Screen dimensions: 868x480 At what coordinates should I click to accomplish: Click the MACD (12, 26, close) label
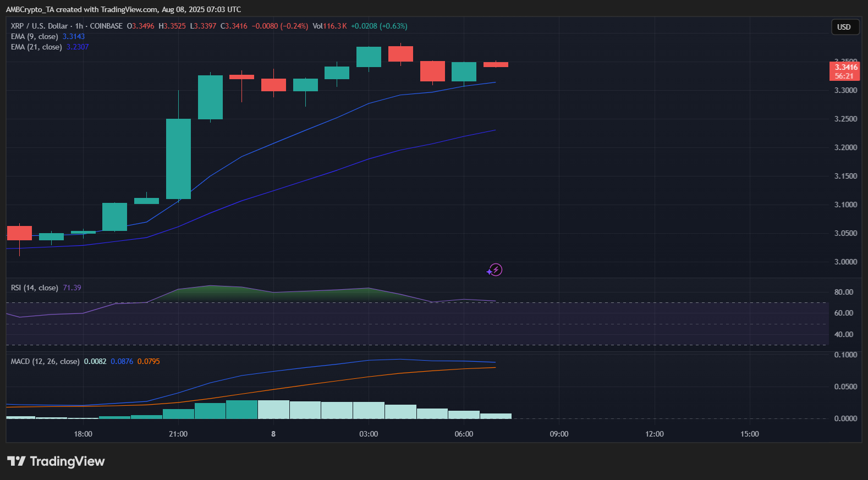tap(45, 361)
